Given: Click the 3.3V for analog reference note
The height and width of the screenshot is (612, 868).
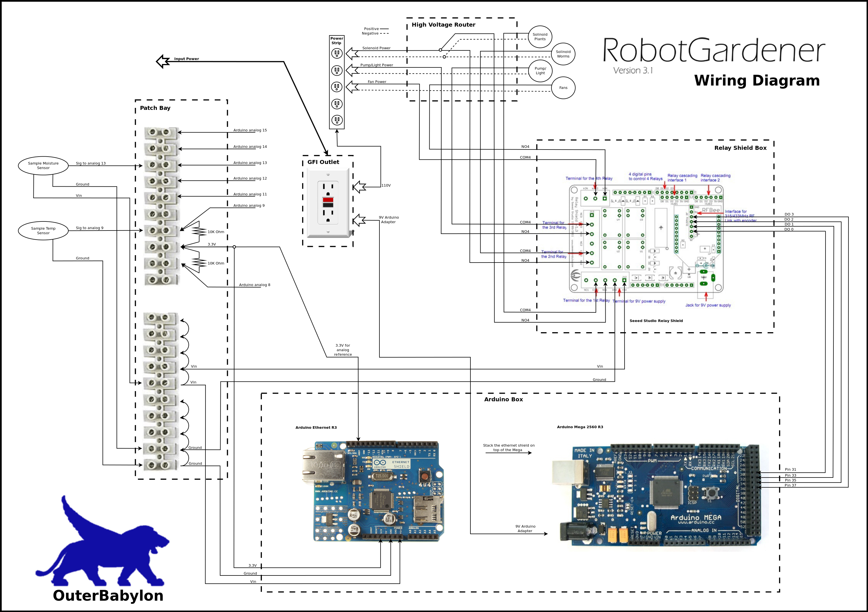Looking at the screenshot, I should point(343,350).
